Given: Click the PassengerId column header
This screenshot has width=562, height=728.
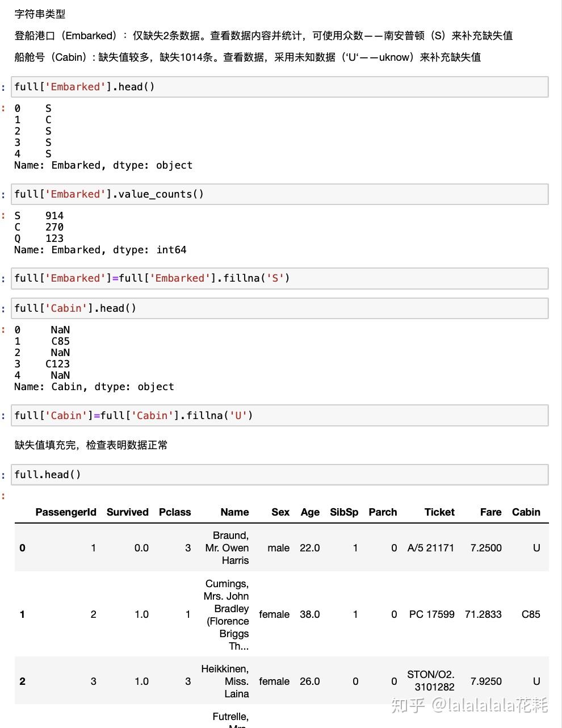Looking at the screenshot, I should pos(66,512).
